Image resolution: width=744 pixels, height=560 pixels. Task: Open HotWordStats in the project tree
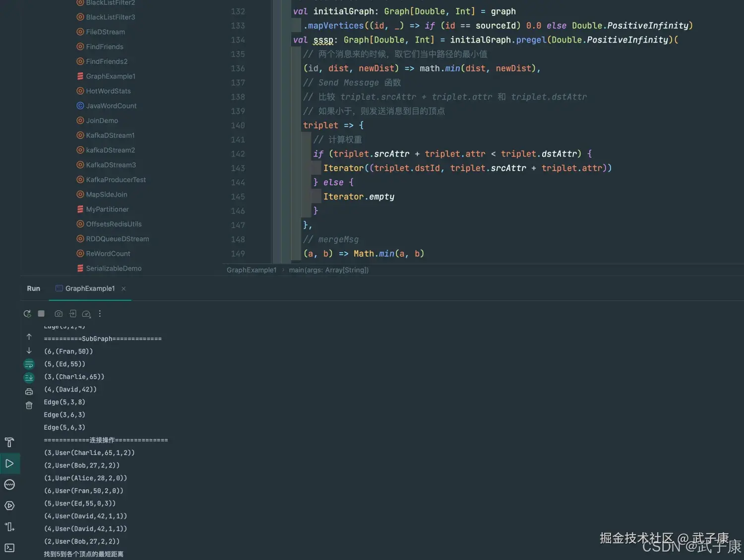(108, 91)
